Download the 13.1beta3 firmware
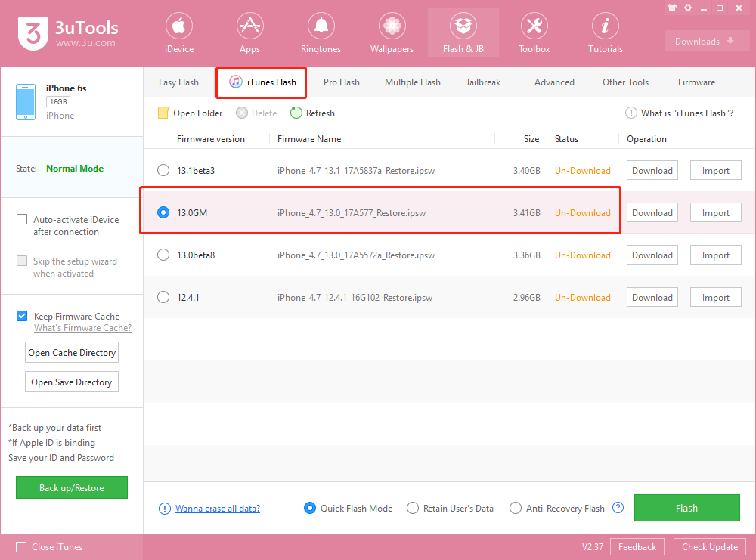 coord(652,171)
